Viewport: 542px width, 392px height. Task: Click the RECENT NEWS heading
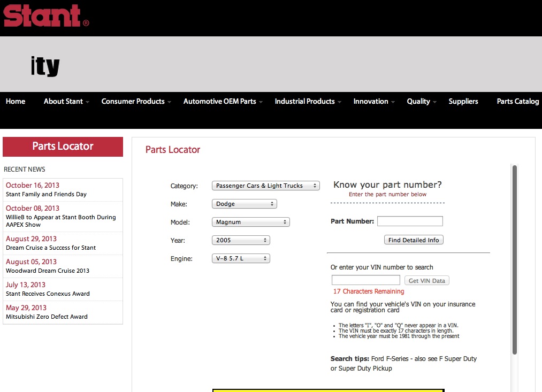click(25, 169)
